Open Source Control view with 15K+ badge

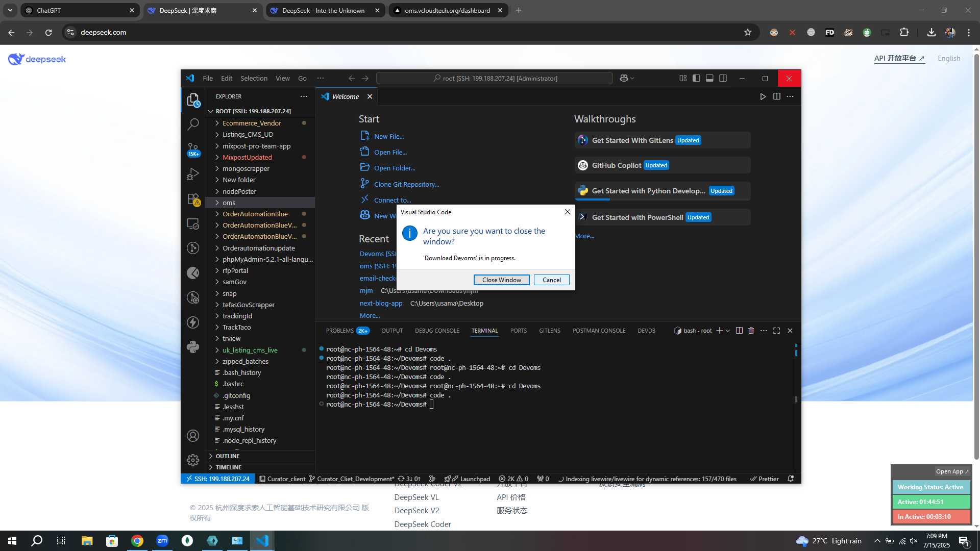pos(193,149)
